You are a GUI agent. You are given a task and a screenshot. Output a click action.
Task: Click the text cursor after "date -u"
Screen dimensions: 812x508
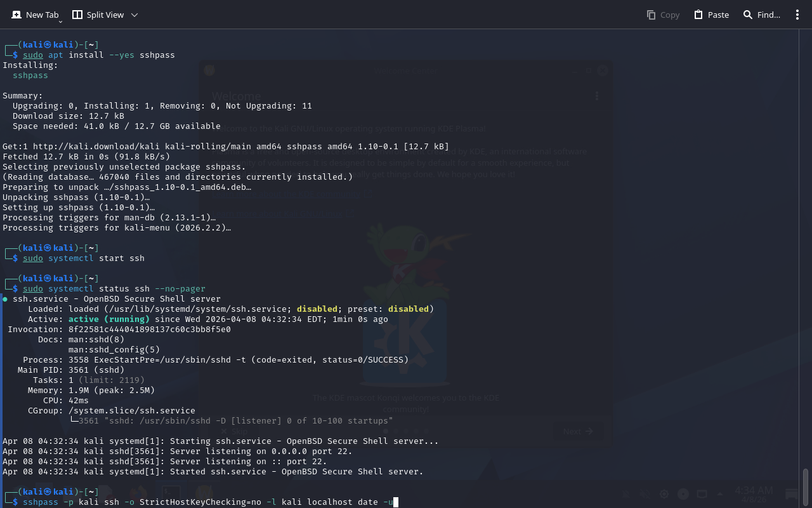pos(396,502)
